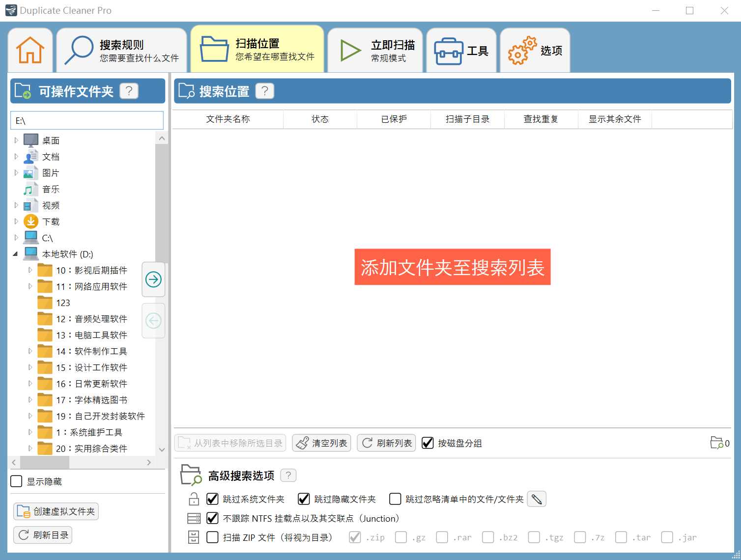This screenshot has width=741, height=560.
Task: Open the 工具 tools panel
Action: coord(461,50)
